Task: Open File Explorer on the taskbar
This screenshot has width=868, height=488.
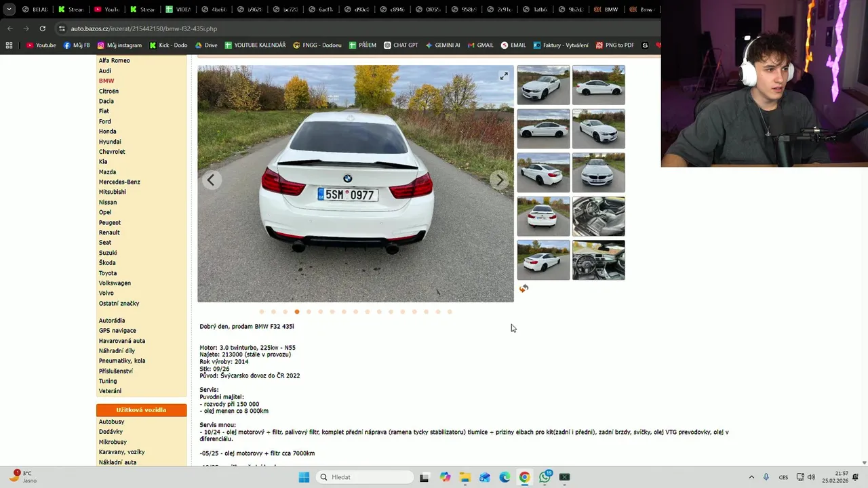Action: click(x=465, y=477)
